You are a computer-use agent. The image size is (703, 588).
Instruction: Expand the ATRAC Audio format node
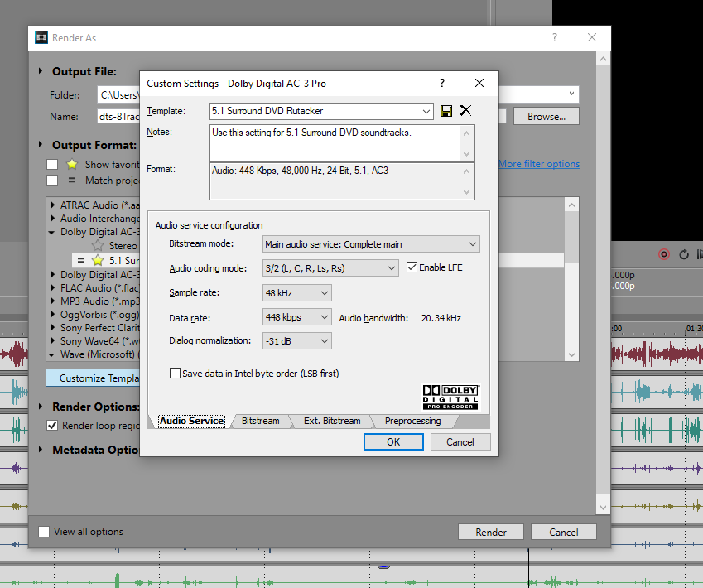pyautogui.click(x=52, y=205)
